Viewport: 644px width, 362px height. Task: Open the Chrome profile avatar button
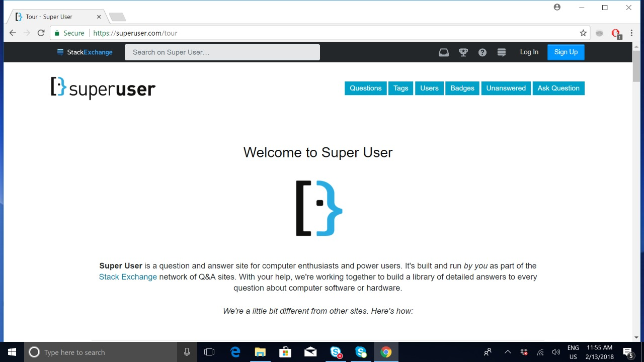pyautogui.click(x=557, y=7)
